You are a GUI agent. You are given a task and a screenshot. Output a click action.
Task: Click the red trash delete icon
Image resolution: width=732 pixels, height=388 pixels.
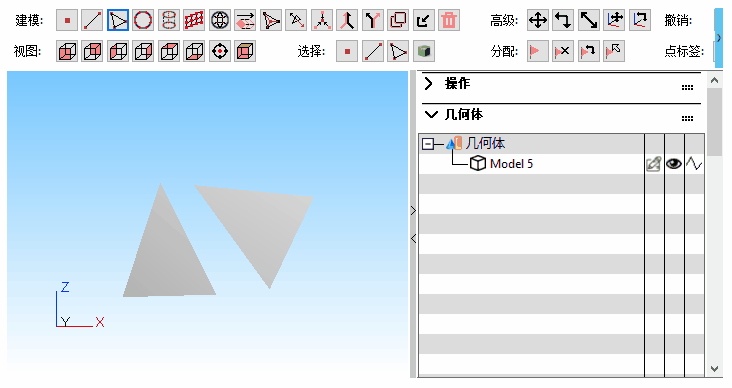tap(449, 21)
